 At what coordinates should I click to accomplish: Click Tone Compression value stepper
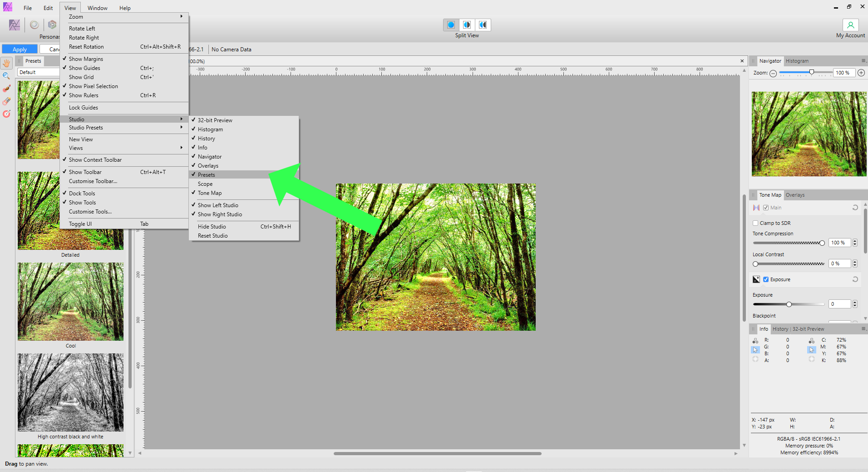tap(855, 243)
